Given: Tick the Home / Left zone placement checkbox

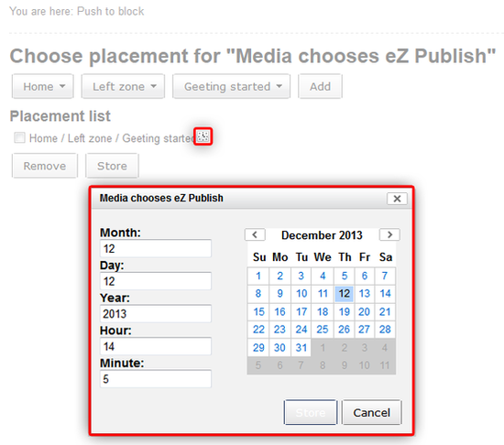Looking at the screenshot, I should [x=19, y=137].
